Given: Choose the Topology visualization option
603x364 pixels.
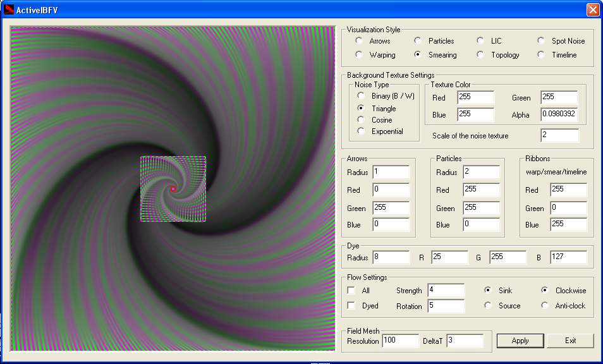Looking at the screenshot, I should (480, 55).
